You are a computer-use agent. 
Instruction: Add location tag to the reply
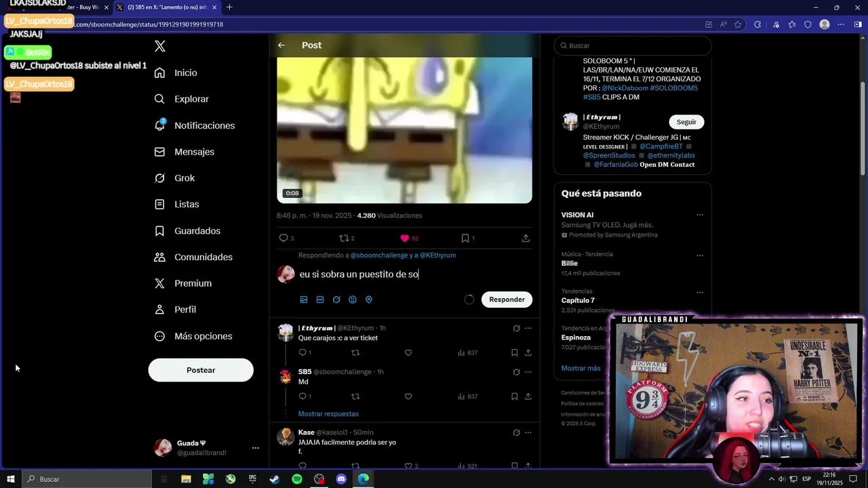click(x=369, y=300)
